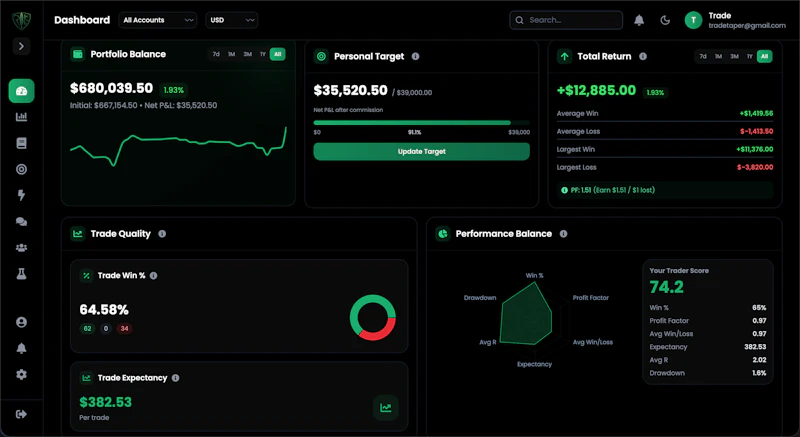Open the user avatar T menu
Screen dimensions: 800x437
[693, 20]
